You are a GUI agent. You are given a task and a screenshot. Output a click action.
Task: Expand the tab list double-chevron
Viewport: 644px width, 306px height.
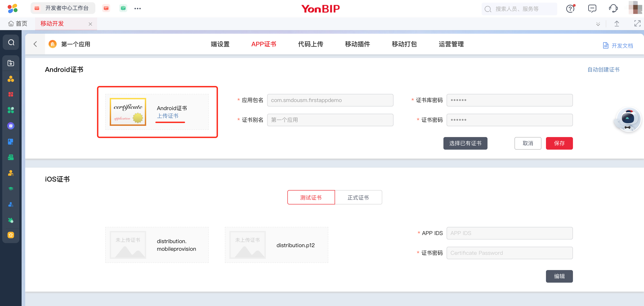[x=598, y=24]
